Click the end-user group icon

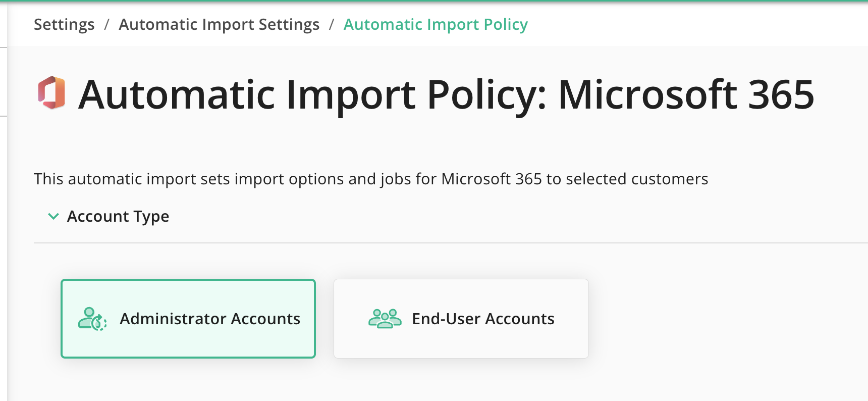[x=385, y=319]
